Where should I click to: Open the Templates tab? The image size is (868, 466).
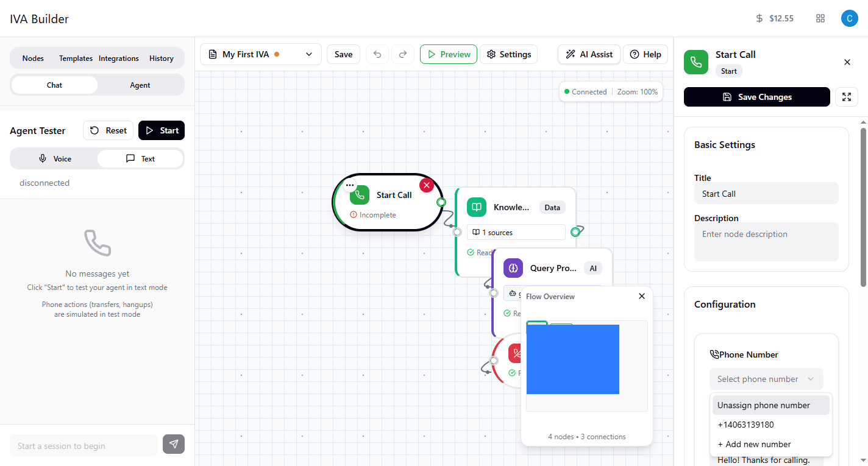(76, 58)
